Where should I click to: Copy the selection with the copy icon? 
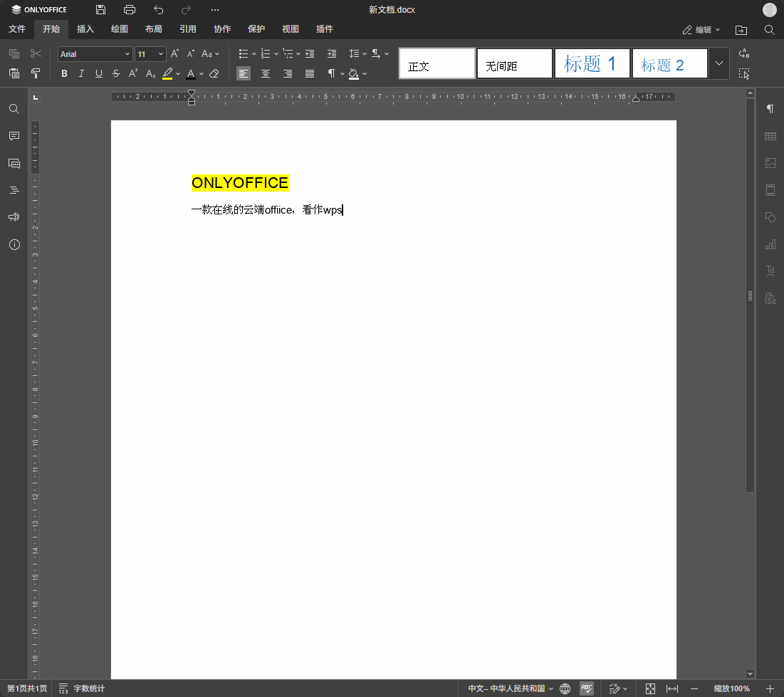coord(14,53)
